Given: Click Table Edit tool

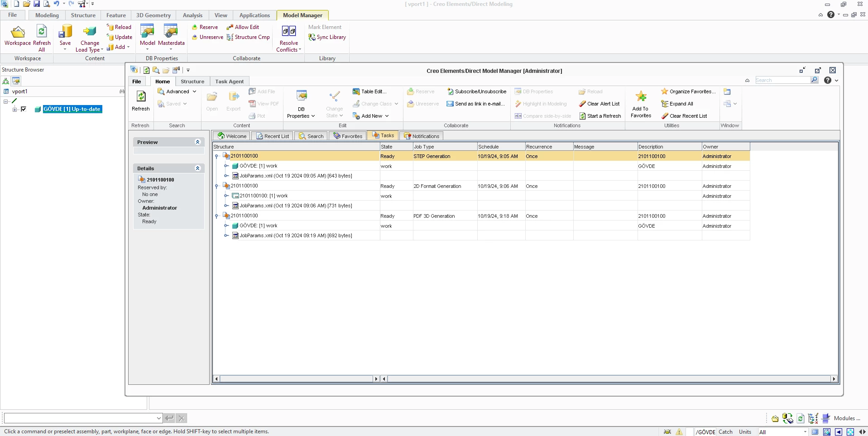Looking at the screenshot, I should (x=369, y=91).
